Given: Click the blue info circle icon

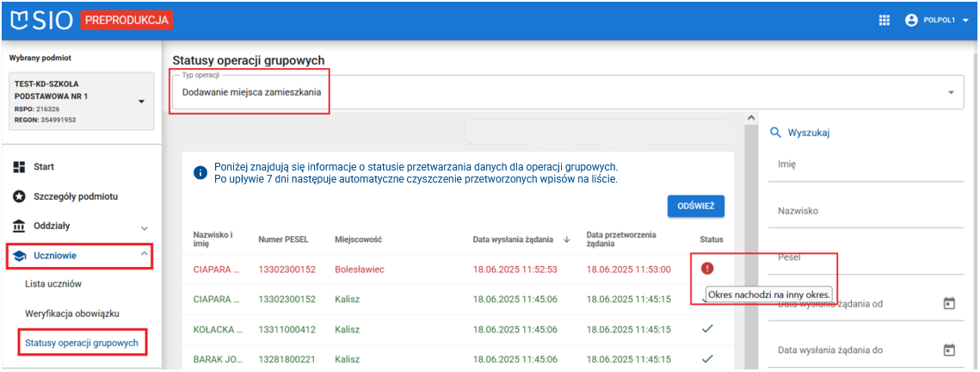Looking at the screenshot, I should pos(200,173).
